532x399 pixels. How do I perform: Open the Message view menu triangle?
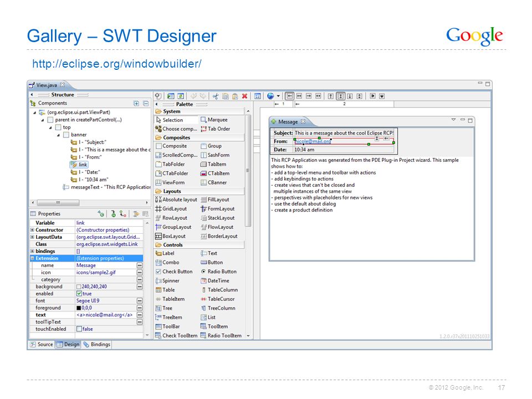click(453, 120)
